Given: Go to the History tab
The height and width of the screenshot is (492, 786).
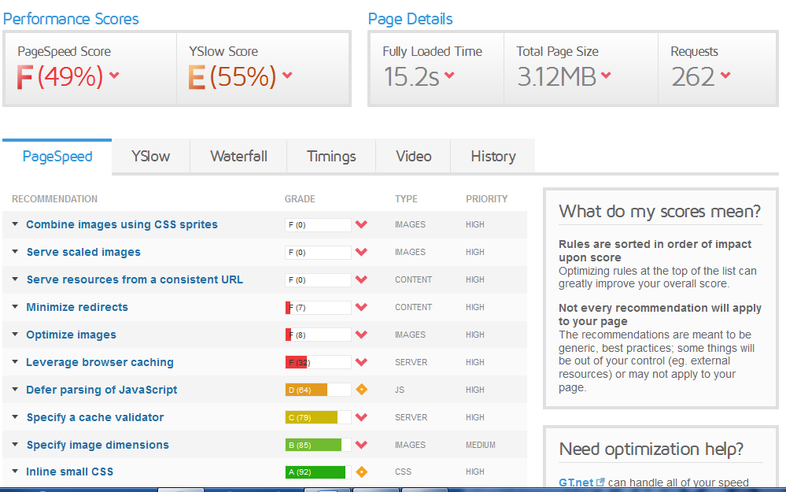Looking at the screenshot, I should point(493,156).
